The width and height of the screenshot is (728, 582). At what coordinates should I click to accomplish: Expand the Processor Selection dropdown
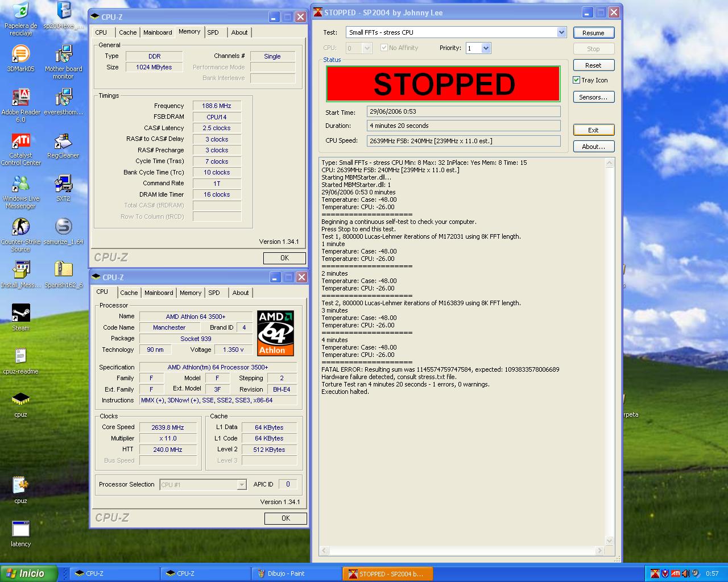click(x=242, y=485)
